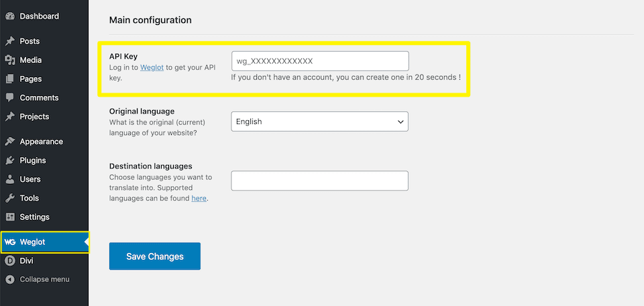Click the Original language dropdown chevron
The image size is (644, 306).
(x=400, y=122)
